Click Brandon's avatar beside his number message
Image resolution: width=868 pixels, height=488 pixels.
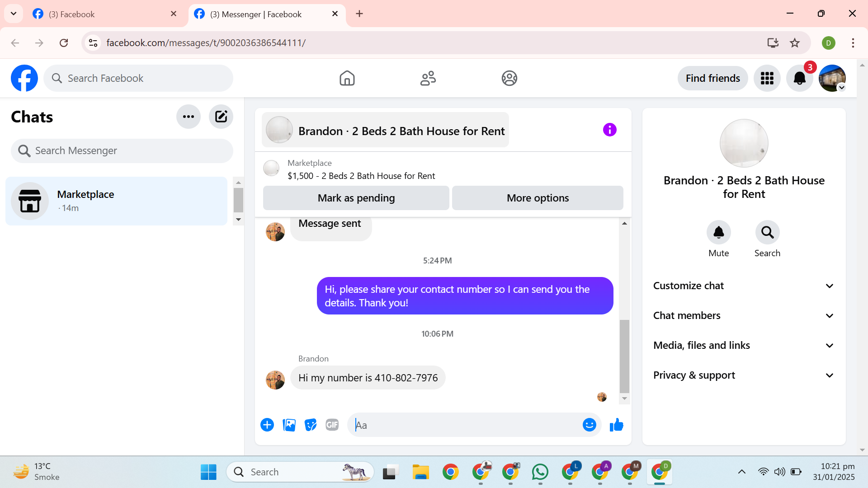click(275, 380)
